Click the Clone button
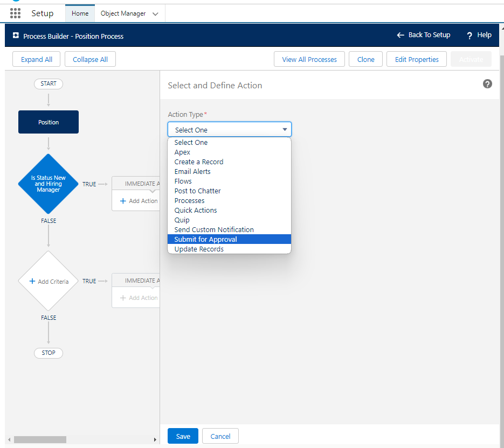The width and height of the screenshot is (504, 448). point(366,59)
